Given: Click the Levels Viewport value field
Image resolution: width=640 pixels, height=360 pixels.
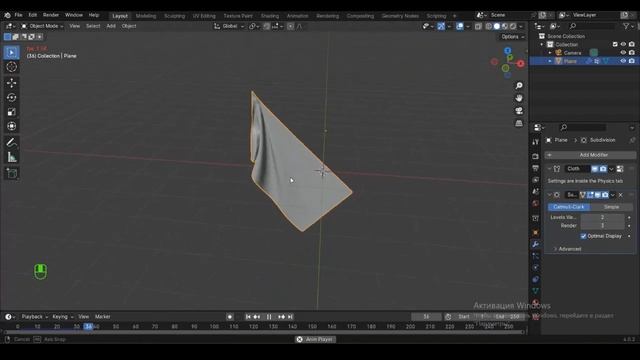Looking at the screenshot, I should pos(602,217).
